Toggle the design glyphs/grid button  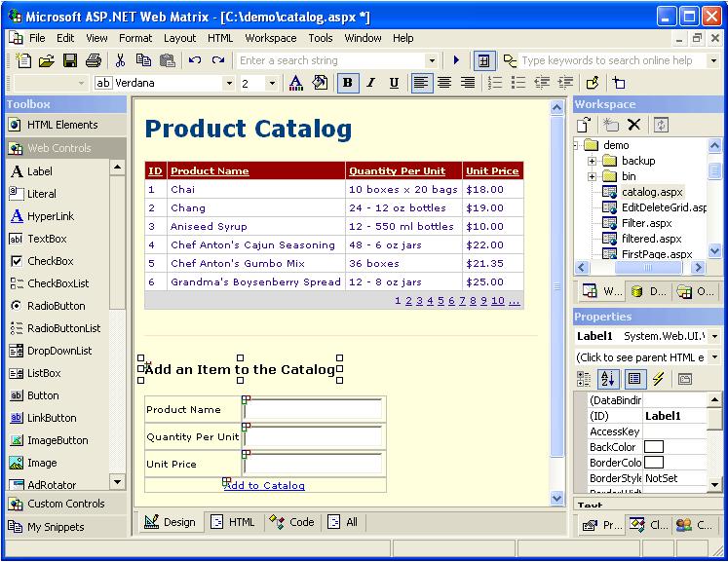coord(483,60)
